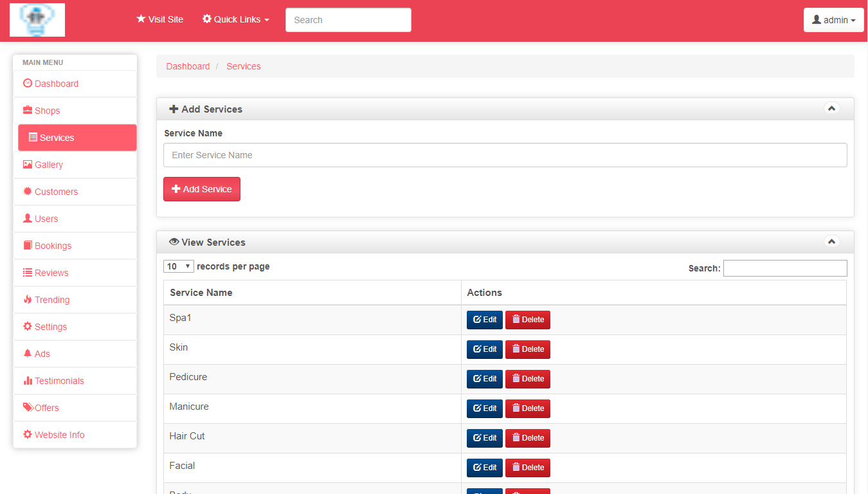This screenshot has width=868, height=494.
Task: Edit the Spa1 service
Action: pyautogui.click(x=484, y=320)
